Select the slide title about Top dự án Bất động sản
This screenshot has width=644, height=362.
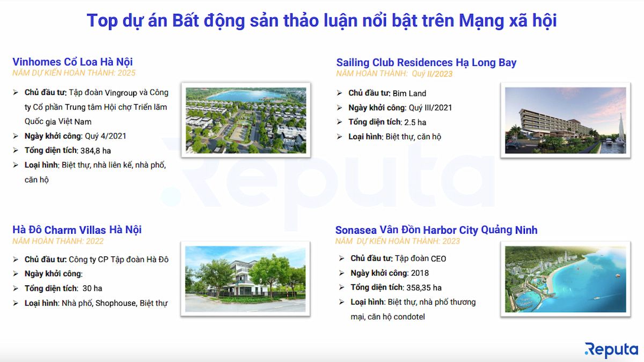tap(321, 20)
